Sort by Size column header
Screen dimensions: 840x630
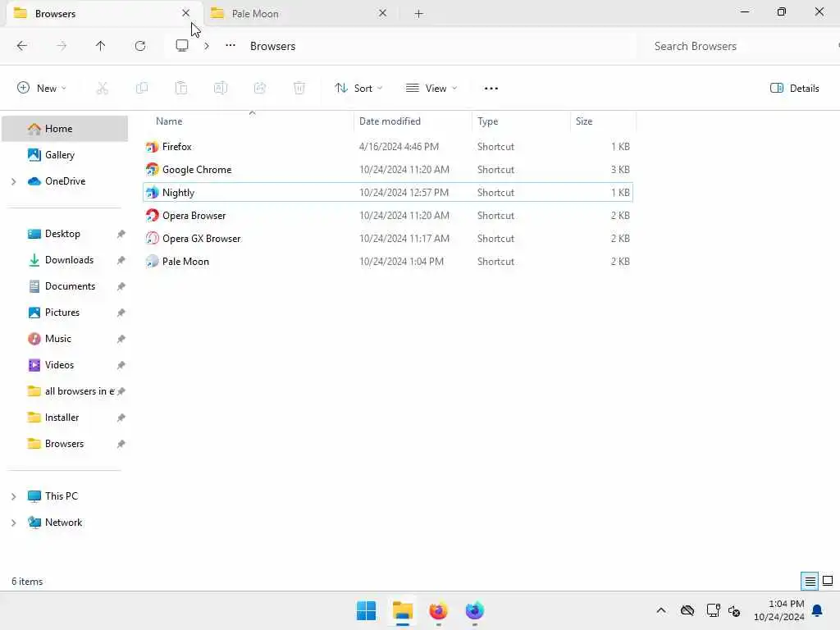tap(603, 121)
